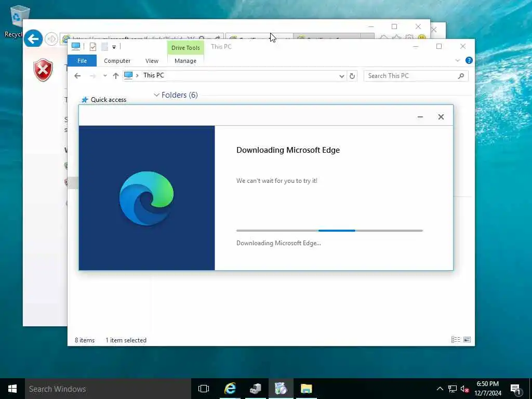Open File Explorer from the taskbar

coord(306,389)
